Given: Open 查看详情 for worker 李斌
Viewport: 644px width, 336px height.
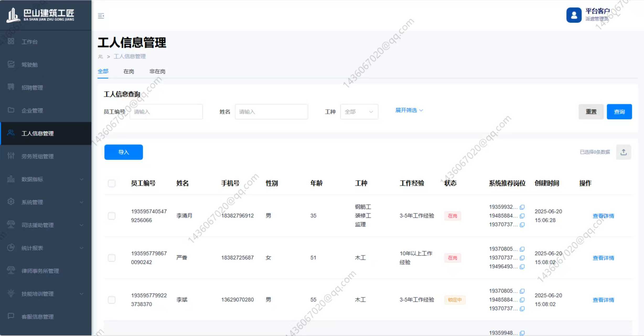Looking at the screenshot, I should 603,300.
